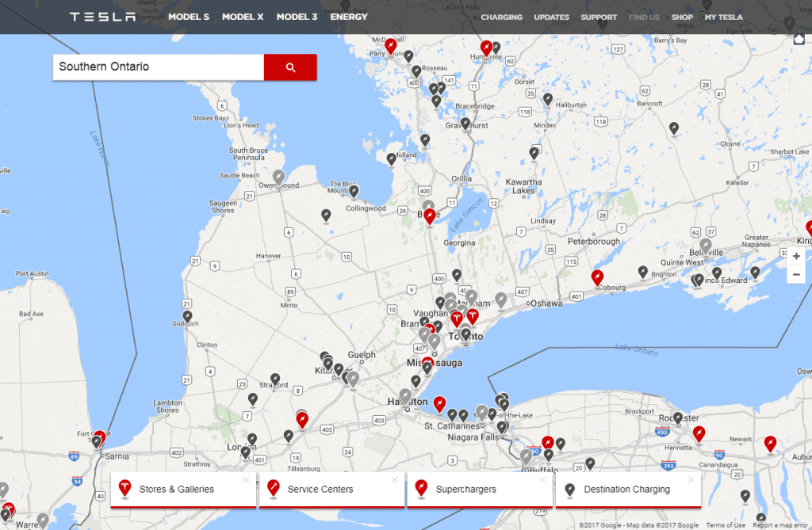Click the Tesla logo in header
Screen dimensions: 812x530
pyautogui.click(x=102, y=17)
